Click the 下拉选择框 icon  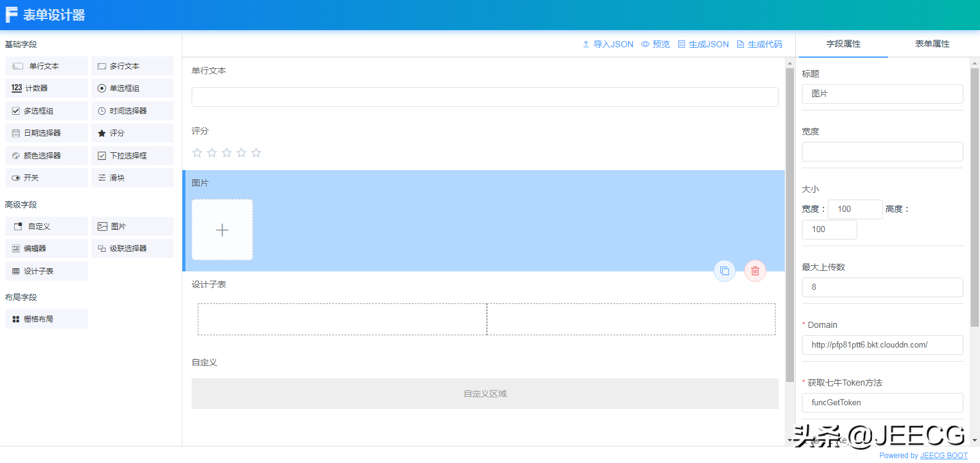102,156
